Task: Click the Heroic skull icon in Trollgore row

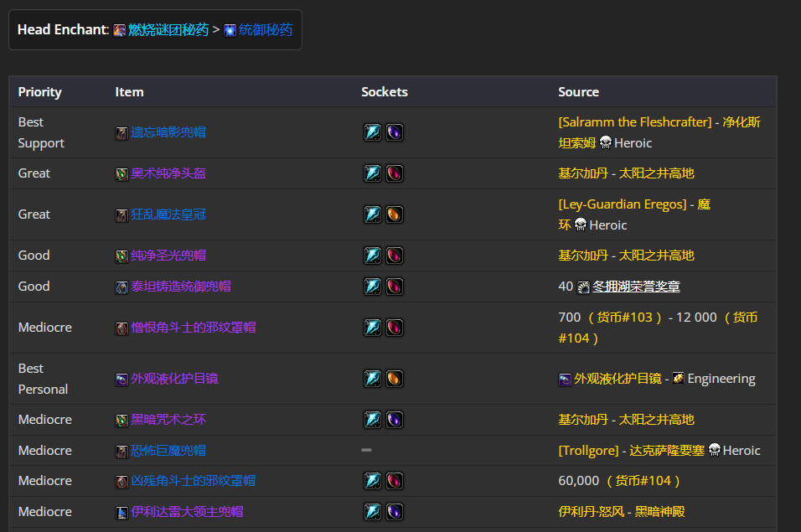Action: click(x=715, y=449)
